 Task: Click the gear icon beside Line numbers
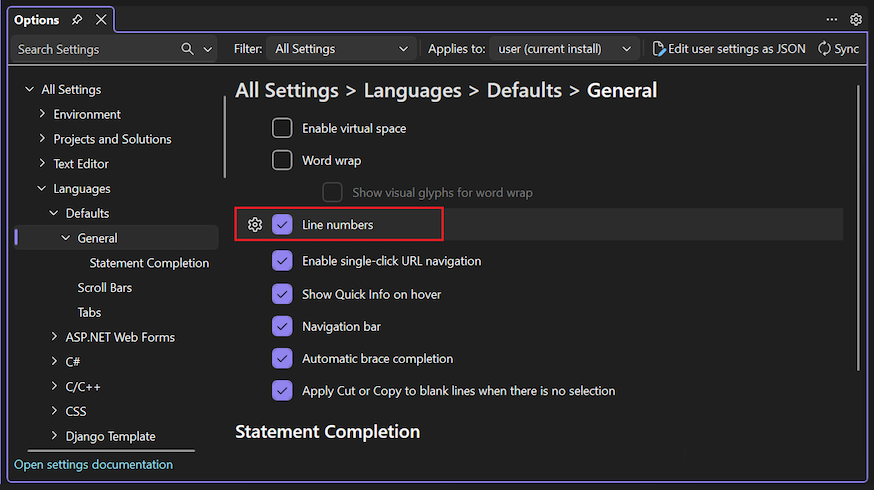[255, 225]
